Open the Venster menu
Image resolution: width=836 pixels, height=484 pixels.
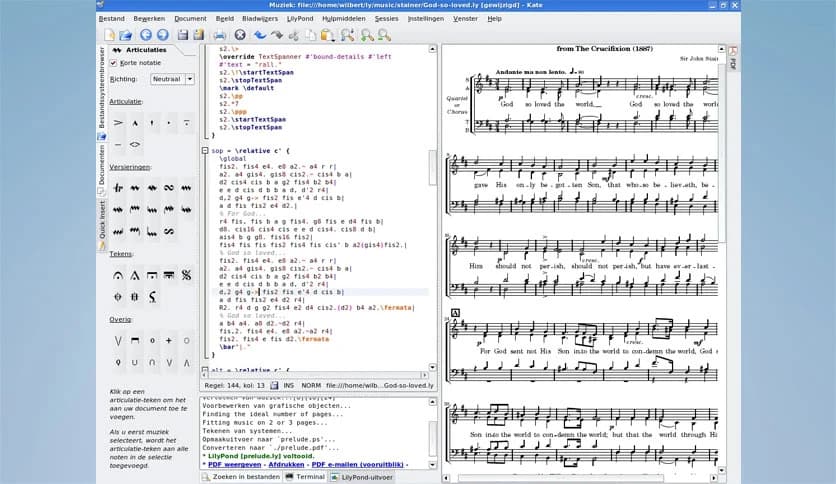click(x=465, y=19)
